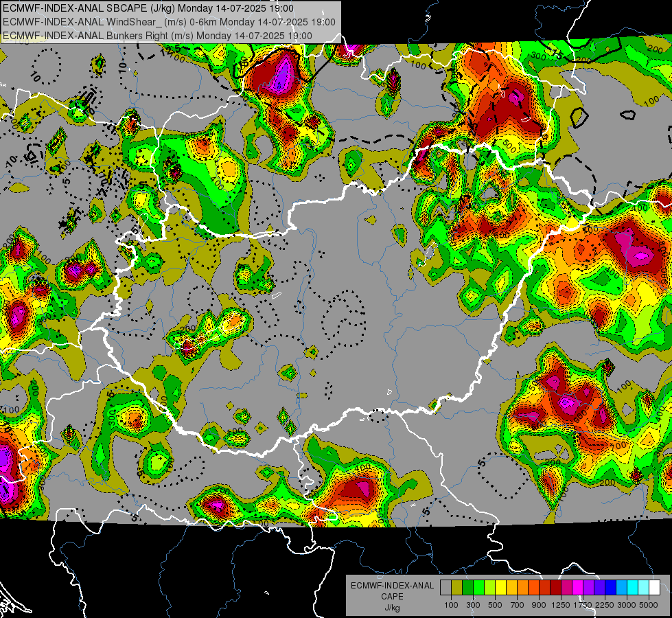Click the 5000 tick label in legend
Image resolution: width=672 pixels, height=618 pixels.
[x=649, y=605]
